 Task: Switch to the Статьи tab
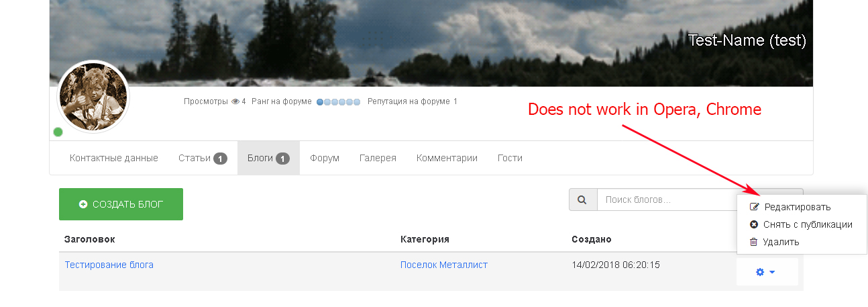(203, 158)
